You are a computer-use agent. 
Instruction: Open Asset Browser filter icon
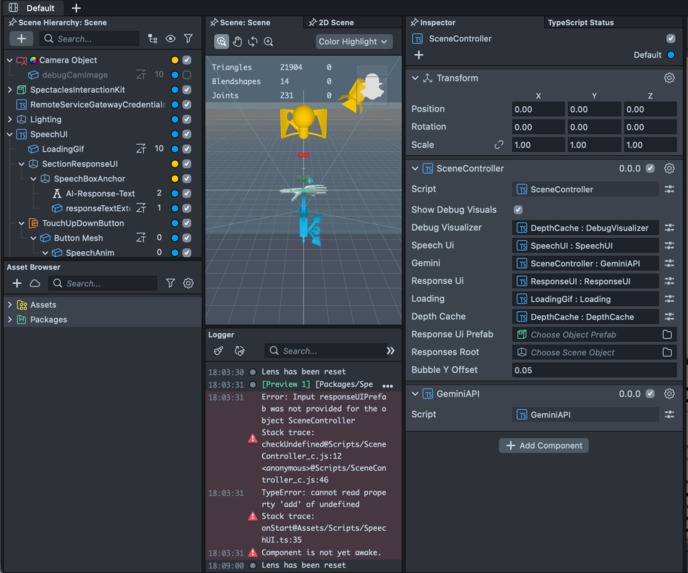(170, 283)
